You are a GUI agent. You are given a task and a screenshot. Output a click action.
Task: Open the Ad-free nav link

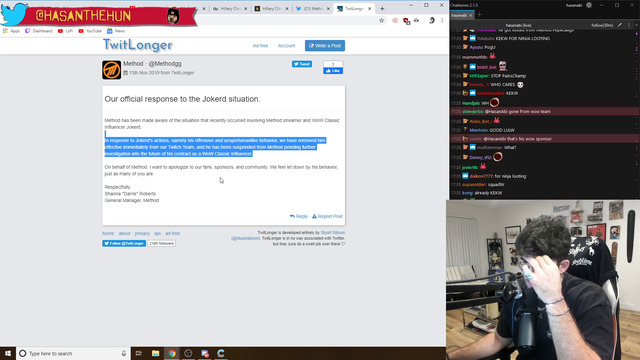coord(260,46)
